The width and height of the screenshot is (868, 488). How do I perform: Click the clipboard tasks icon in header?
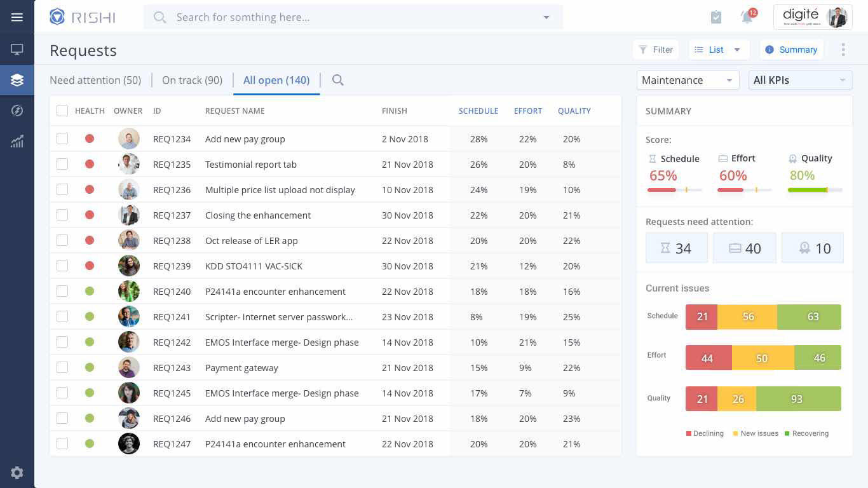point(716,17)
